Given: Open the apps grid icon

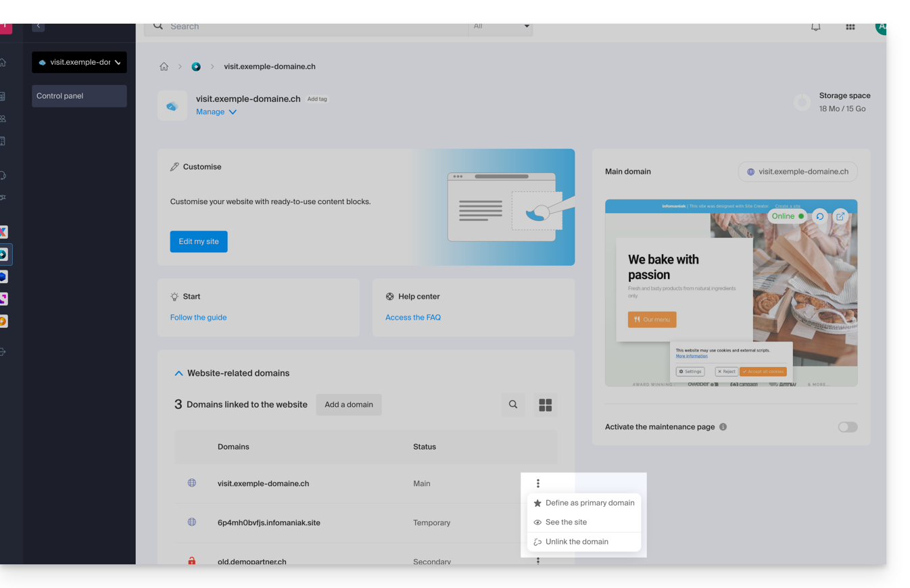Looking at the screenshot, I should [850, 27].
